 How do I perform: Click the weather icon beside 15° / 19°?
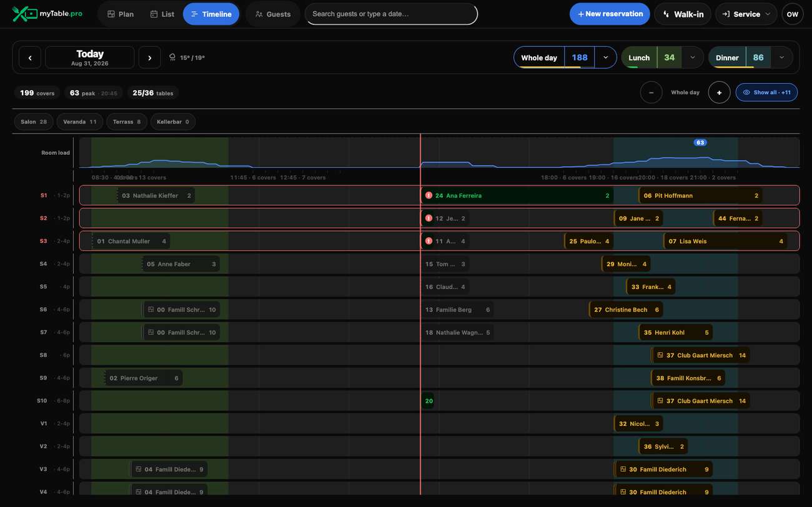(172, 57)
